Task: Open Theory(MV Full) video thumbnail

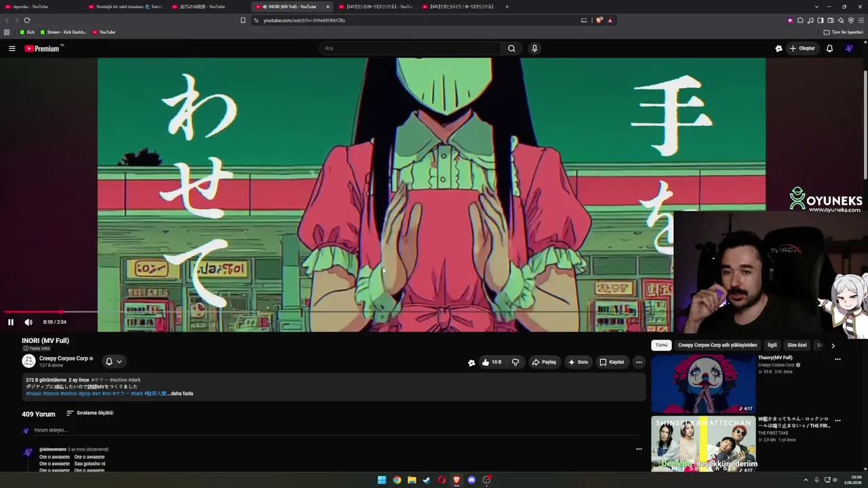Action: pyautogui.click(x=703, y=384)
